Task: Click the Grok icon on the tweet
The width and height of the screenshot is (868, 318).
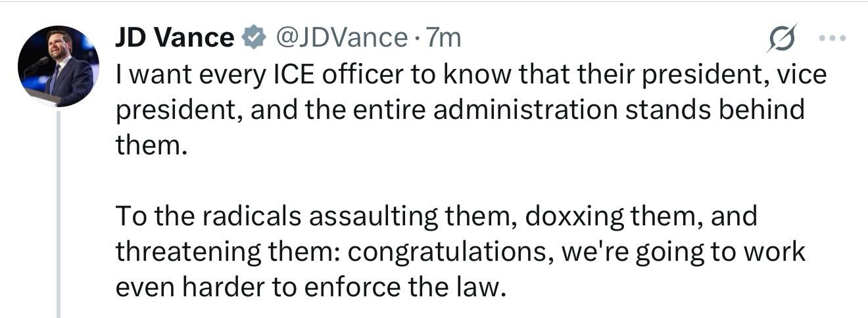Action: [781, 38]
